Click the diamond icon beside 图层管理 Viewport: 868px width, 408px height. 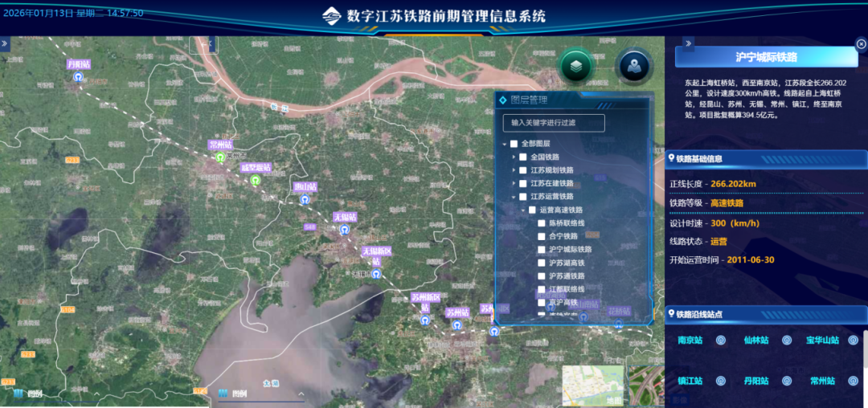pos(502,100)
